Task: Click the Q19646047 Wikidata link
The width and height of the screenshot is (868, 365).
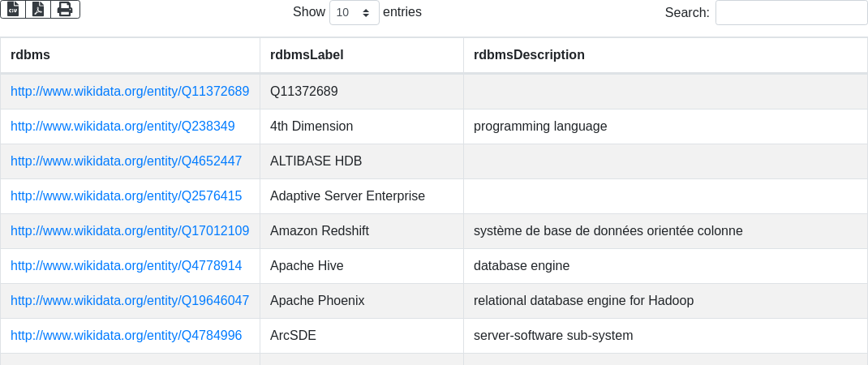Action: coord(130,301)
